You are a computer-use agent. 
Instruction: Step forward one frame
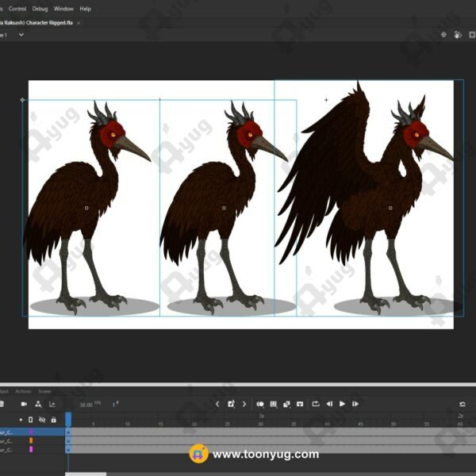click(355, 404)
